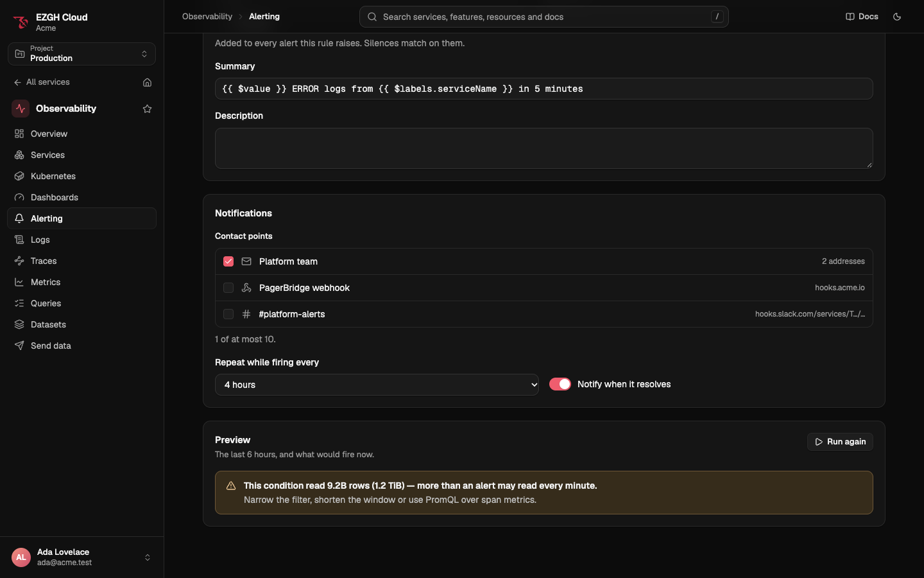Click the Observability breadcrumb link
Image resolution: width=924 pixels, height=578 pixels.
click(x=207, y=17)
